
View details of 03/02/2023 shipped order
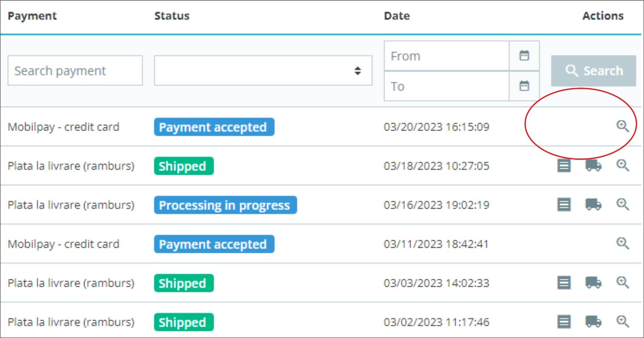(622, 322)
